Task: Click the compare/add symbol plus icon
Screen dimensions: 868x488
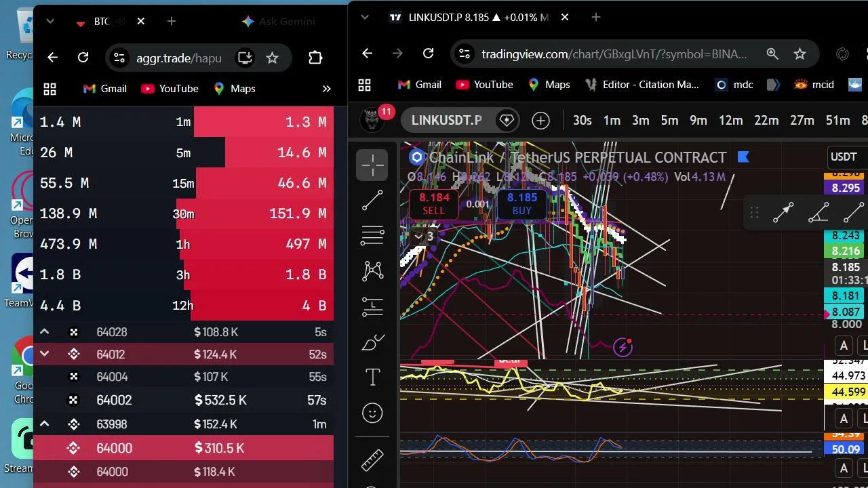Action: pos(540,121)
